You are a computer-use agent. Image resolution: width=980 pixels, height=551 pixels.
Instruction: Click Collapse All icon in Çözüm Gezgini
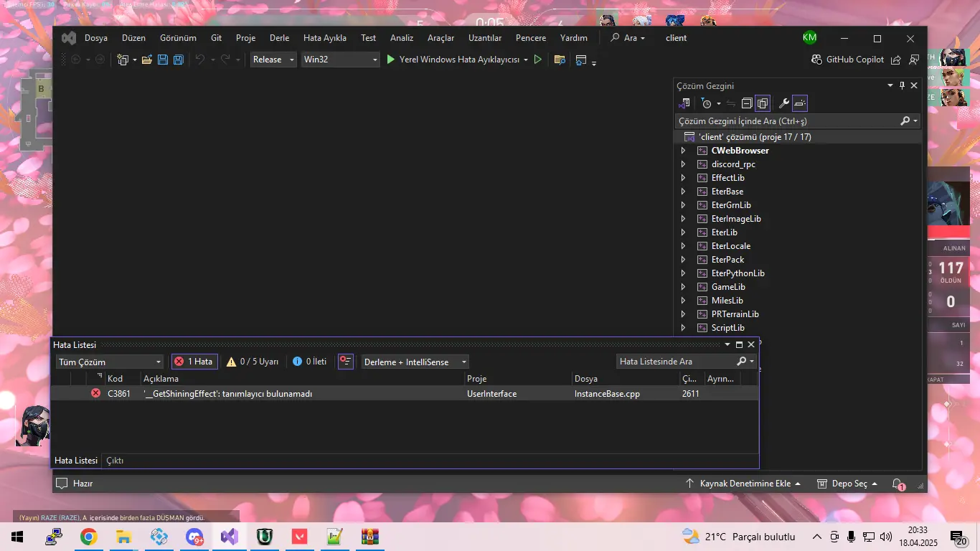point(747,103)
